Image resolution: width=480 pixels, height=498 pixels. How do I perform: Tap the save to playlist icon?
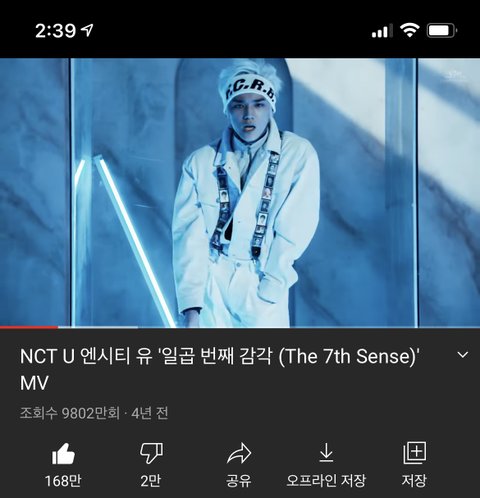414,453
